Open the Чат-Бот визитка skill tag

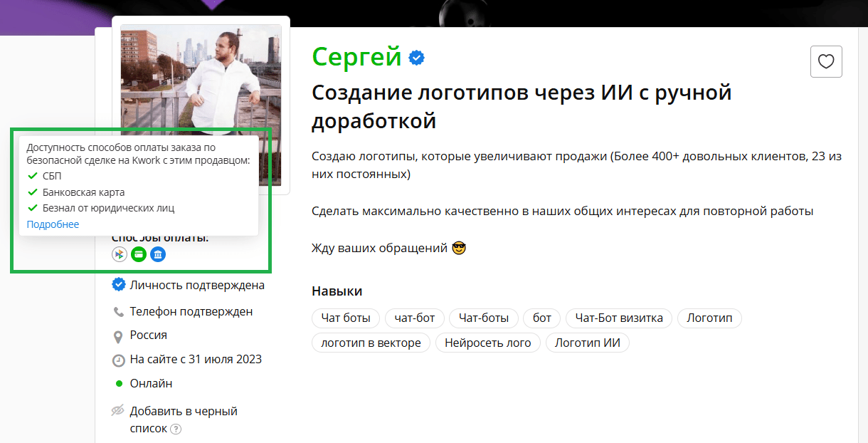tap(619, 318)
